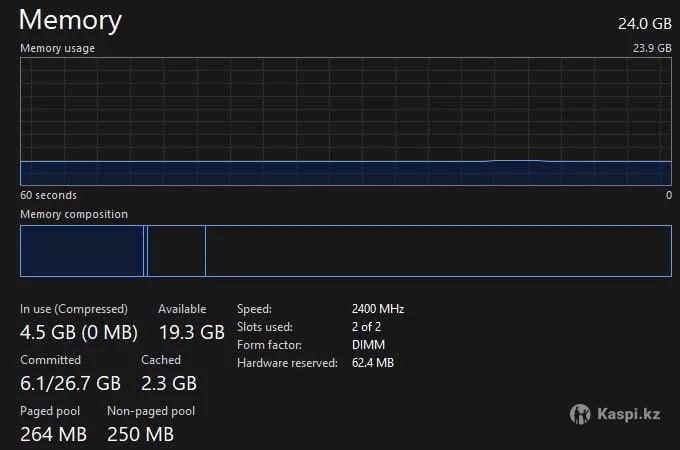Click the 2.3 GB Cached value

click(x=169, y=383)
